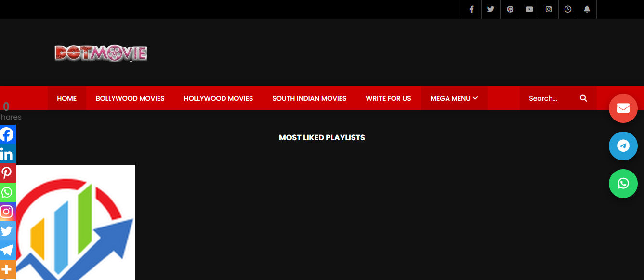Viewport: 644px width, 280px height.
Task: Share via Telegram in left sidebar
Action: tap(7, 251)
